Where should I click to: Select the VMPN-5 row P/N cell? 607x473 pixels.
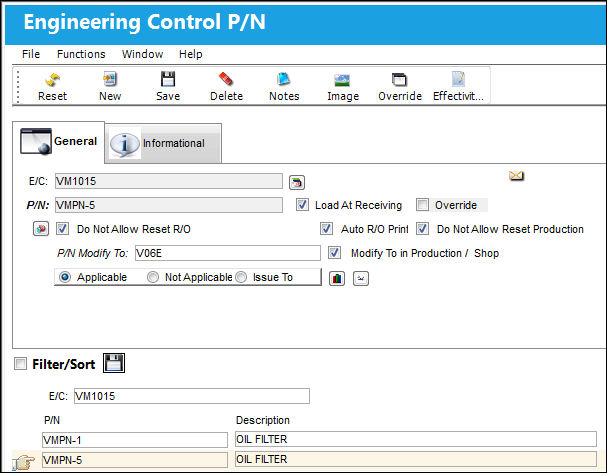click(135, 460)
